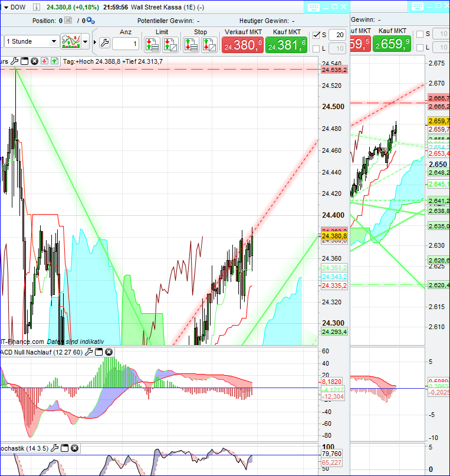Click the 2.620,4 green price label in the right chart
450x476 pixels.
click(439, 285)
